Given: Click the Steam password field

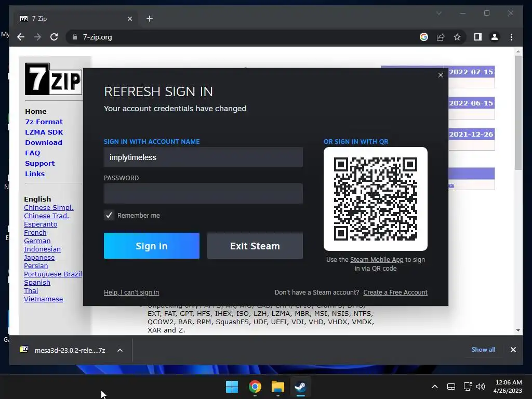Looking at the screenshot, I should (x=203, y=193).
